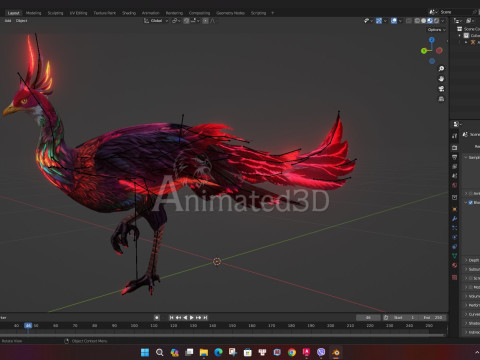This screenshot has height=360, width=480.
Task: Click the zoom magnifier viewport icon
Action: coord(441,69)
